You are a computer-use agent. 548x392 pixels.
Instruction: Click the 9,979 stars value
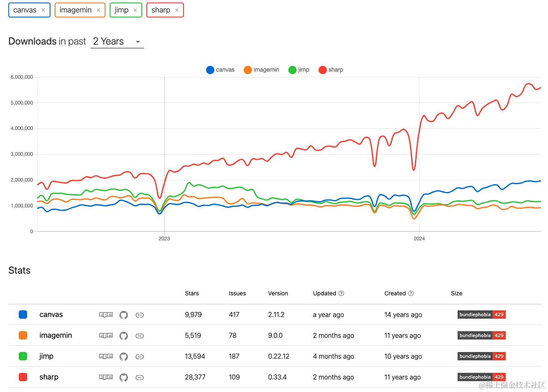(x=193, y=315)
